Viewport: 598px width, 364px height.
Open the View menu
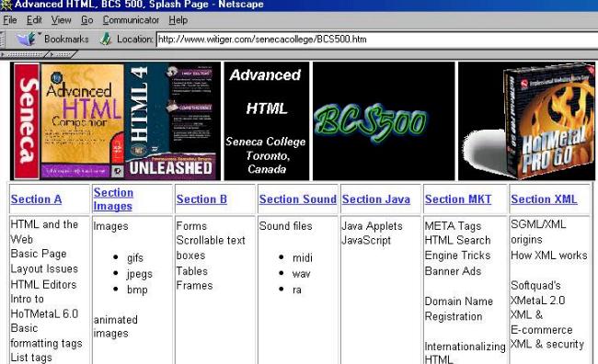tap(61, 20)
